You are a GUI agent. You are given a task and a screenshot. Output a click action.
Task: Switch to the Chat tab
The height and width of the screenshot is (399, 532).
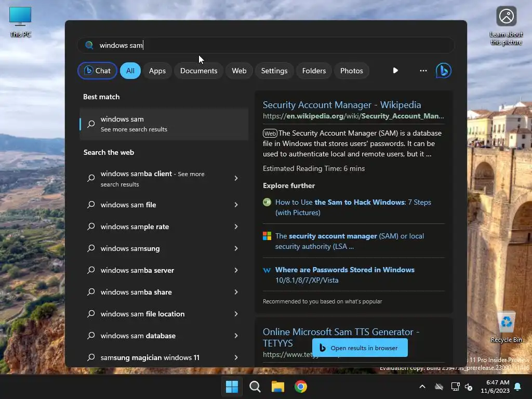[x=97, y=71]
